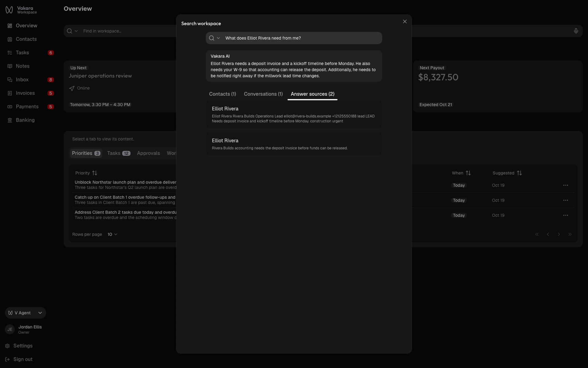Screen dimensions: 588x368
Task: Click the Invoices document icon
Action: [x=10, y=93]
